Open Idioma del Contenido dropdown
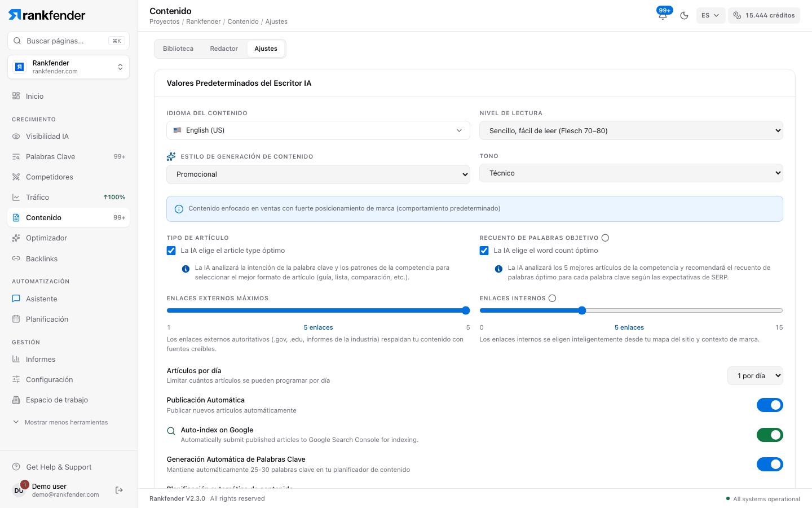Viewport: 812px width, 508px height. [318, 130]
